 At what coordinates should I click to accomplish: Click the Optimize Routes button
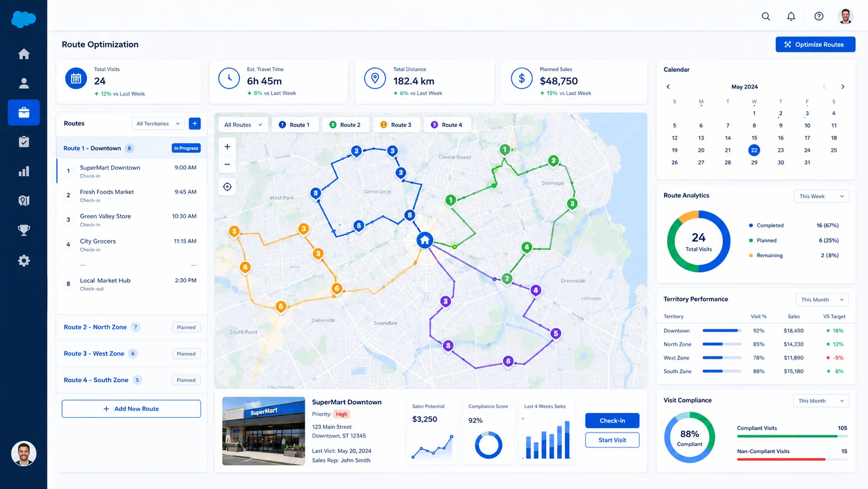click(x=815, y=45)
